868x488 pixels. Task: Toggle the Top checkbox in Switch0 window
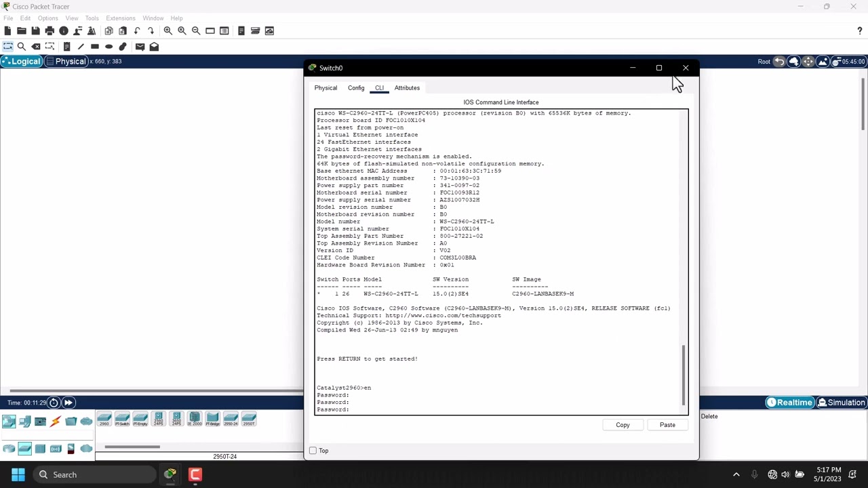[x=313, y=451]
